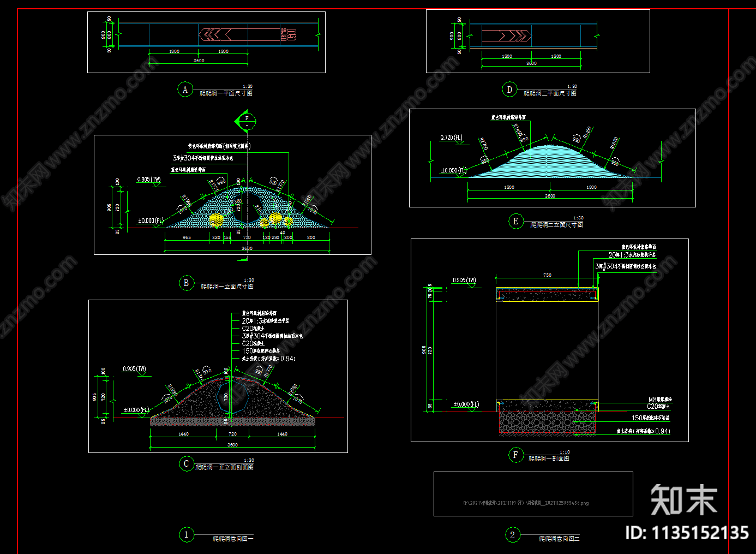Click the circled E drawing marker

(x=515, y=221)
